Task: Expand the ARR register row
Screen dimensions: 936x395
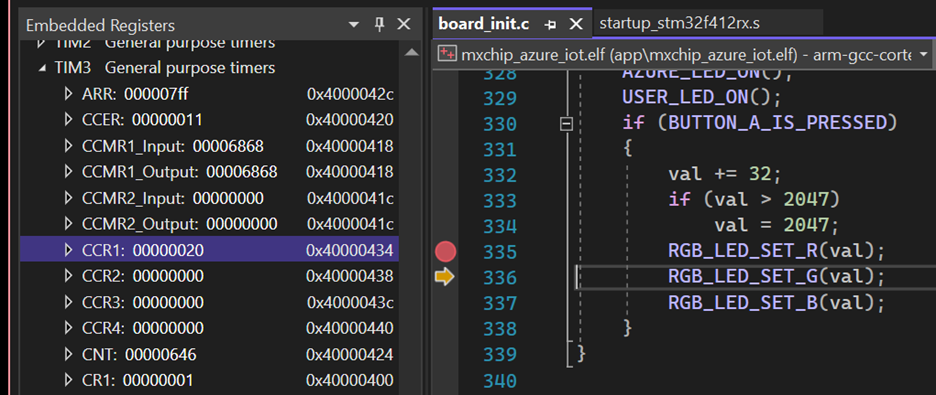Action: tap(69, 94)
